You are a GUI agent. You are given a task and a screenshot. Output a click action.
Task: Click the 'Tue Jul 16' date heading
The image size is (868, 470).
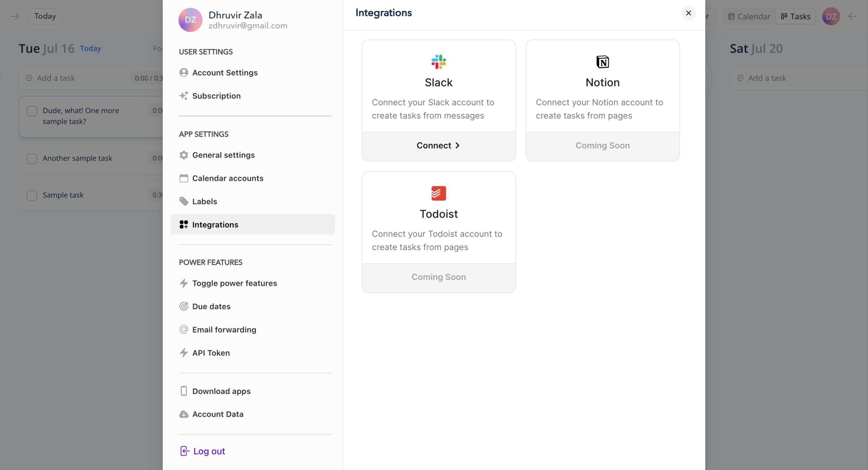coord(46,49)
